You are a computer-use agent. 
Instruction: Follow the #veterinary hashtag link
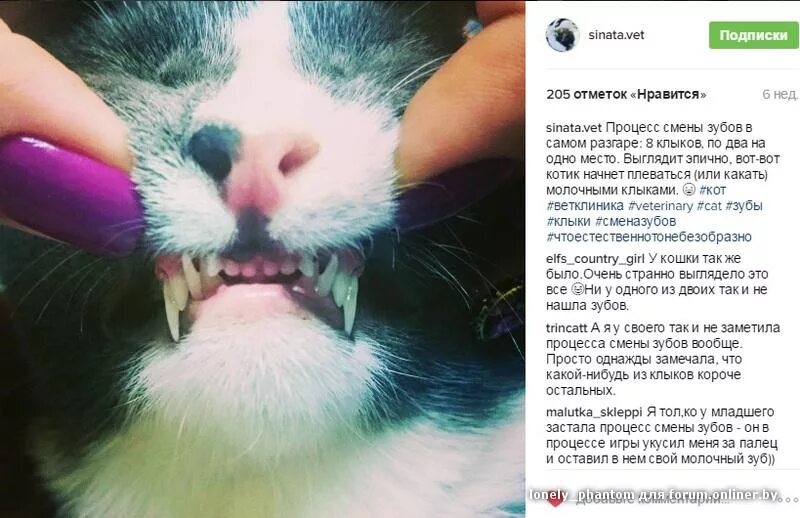(661, 206)
